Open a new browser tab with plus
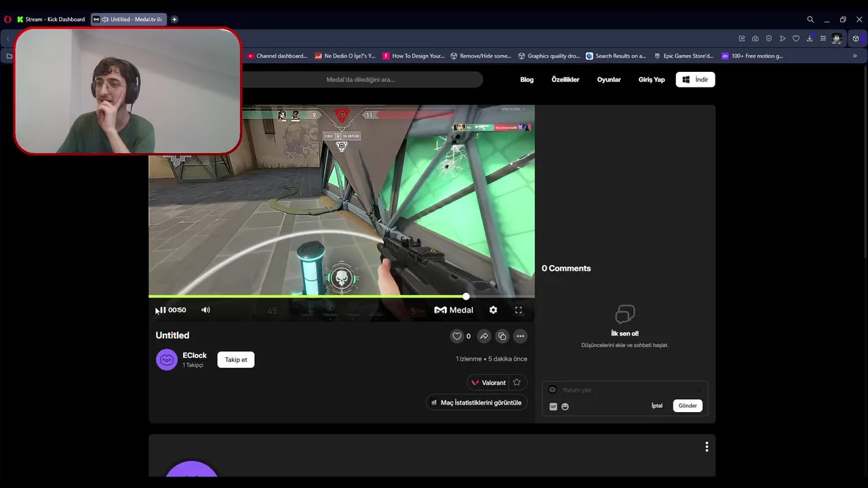This screenshot has height=488, width=868. 174,19
